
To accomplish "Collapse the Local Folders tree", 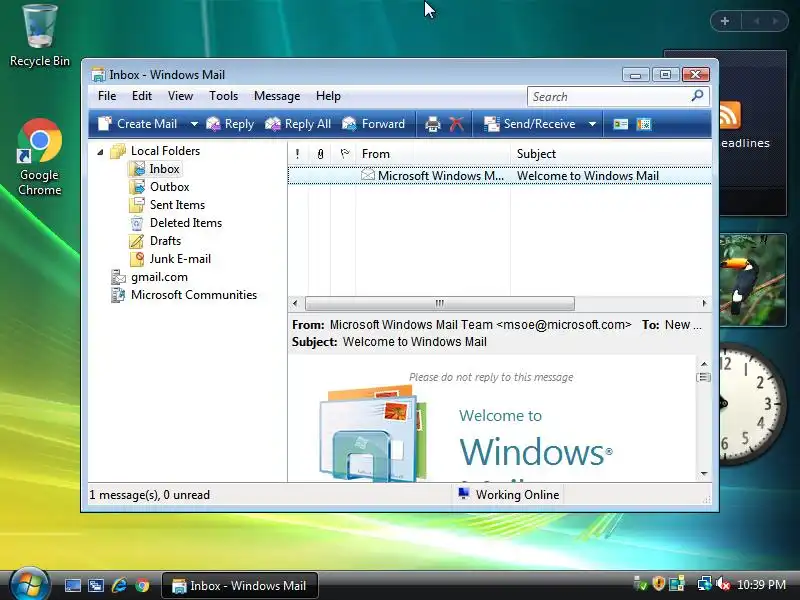I will tap(101, 152).
